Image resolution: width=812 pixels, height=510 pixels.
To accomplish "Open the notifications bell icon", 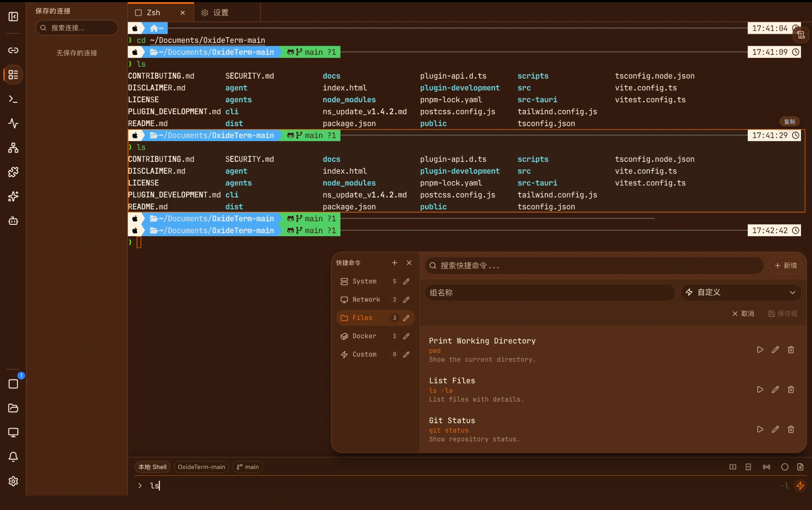I will pyautogui.click(x=13, y=457).
